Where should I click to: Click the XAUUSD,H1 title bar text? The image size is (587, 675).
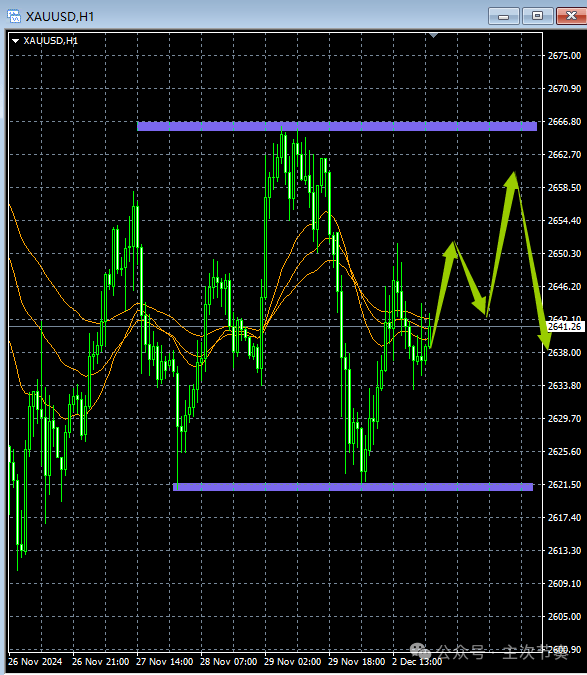60,16
